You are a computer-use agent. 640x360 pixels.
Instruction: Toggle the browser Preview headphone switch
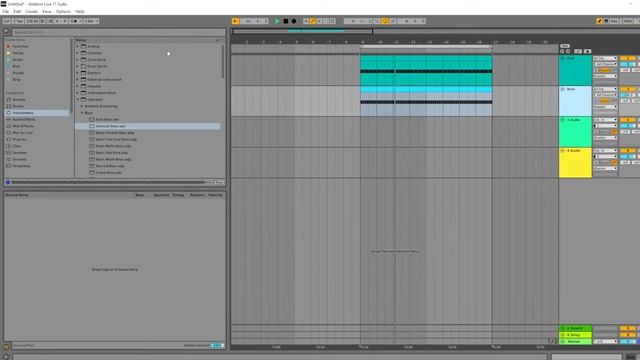click(x=8, y=182)
